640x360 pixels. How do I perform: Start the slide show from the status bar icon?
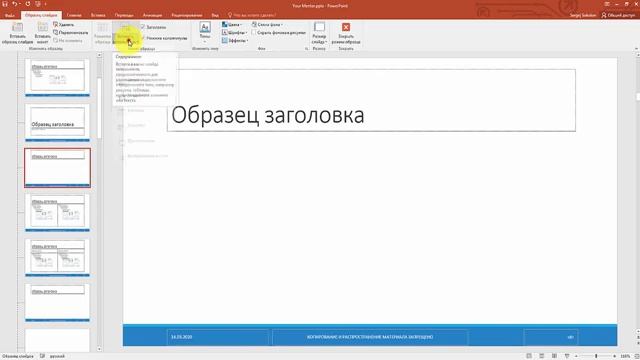click(567, 356)
